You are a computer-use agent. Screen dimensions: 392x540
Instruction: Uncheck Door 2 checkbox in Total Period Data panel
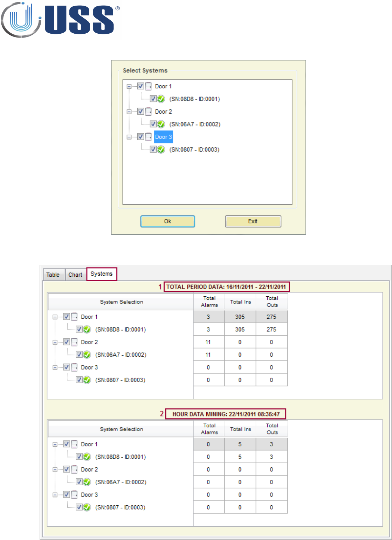point(66,342)
